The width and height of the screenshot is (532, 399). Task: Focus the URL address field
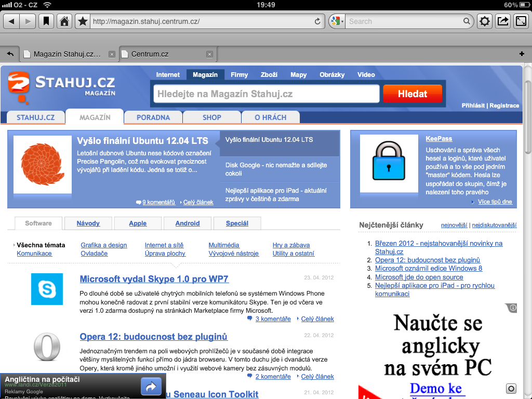[x=202, y=21]
